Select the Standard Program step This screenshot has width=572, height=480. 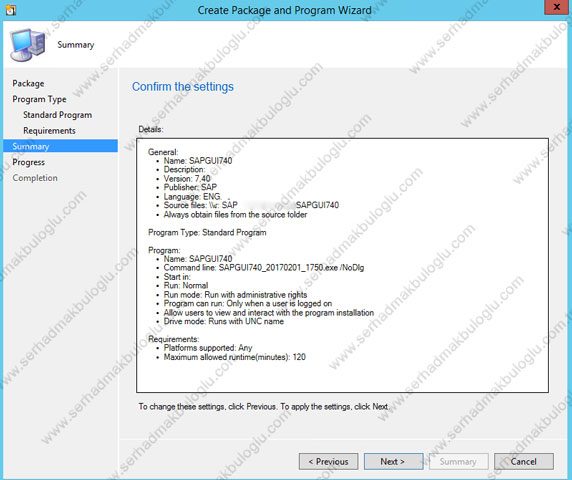point(58,115)
